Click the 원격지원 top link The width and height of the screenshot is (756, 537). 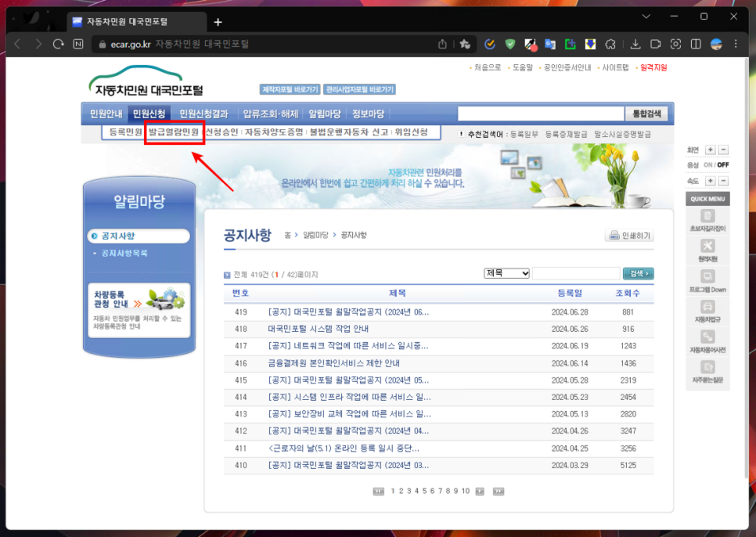[x=653, y=68]
